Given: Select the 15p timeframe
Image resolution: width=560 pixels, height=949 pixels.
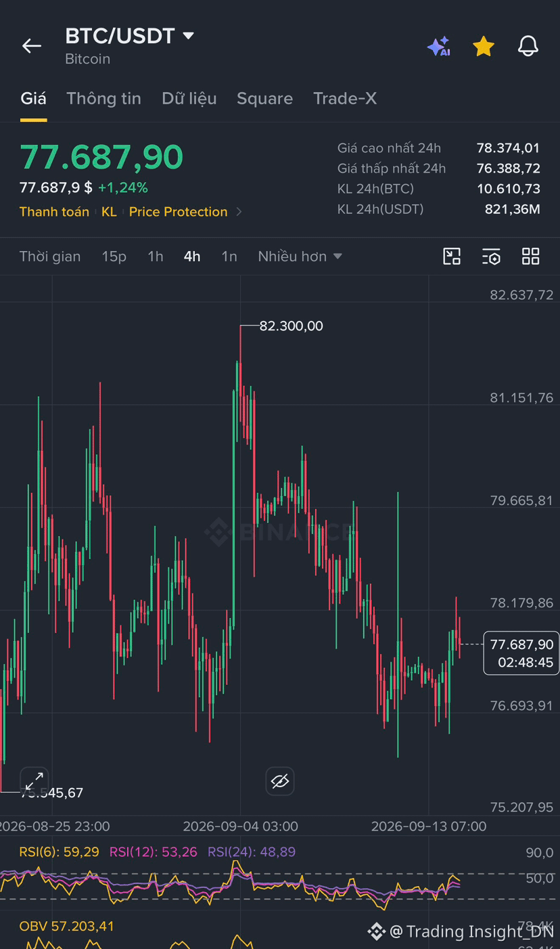Looking at the screenshot, I should point(114,257).
